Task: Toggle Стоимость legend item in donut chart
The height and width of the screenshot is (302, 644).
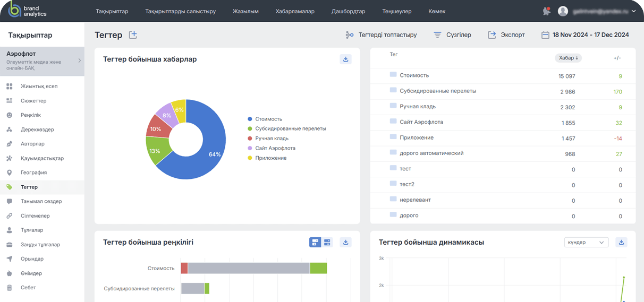Action: pos(265,119)
